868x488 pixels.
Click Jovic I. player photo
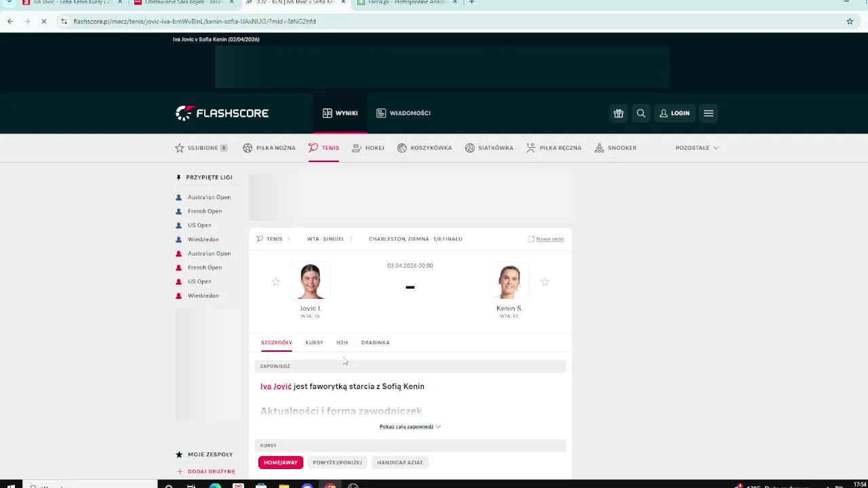[x=311, y=281]
